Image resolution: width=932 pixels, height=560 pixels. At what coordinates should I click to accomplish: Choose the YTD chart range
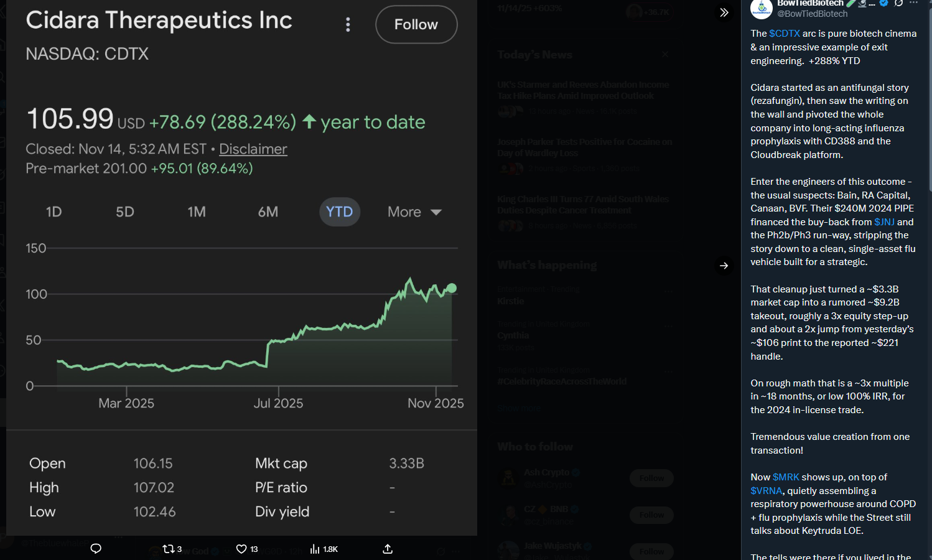click(x=339, y=212)
